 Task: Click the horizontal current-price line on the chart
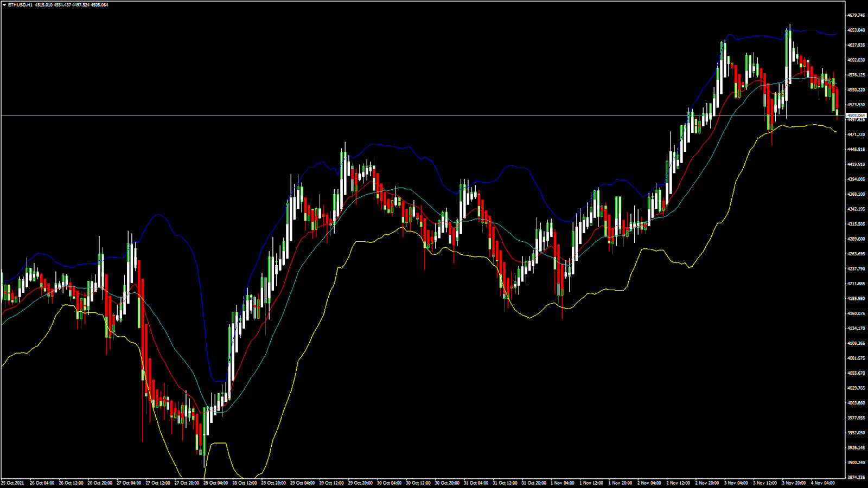tap(423, 115)
